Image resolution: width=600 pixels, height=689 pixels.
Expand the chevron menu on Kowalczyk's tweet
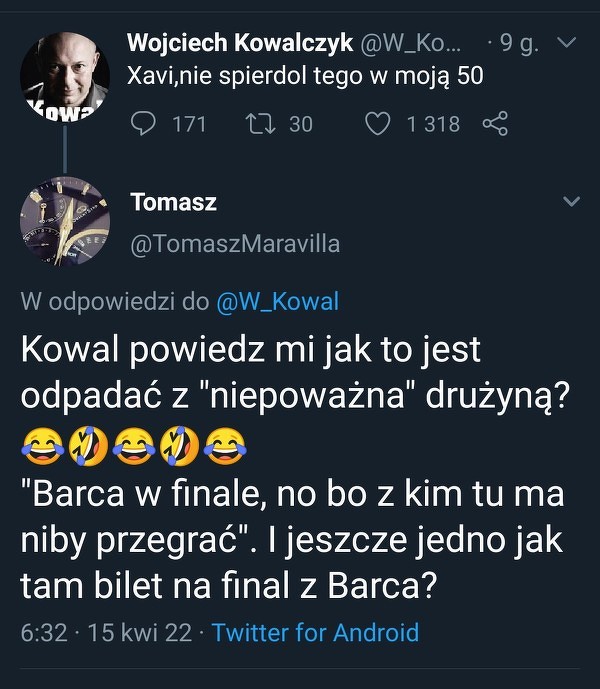point(566,43)
